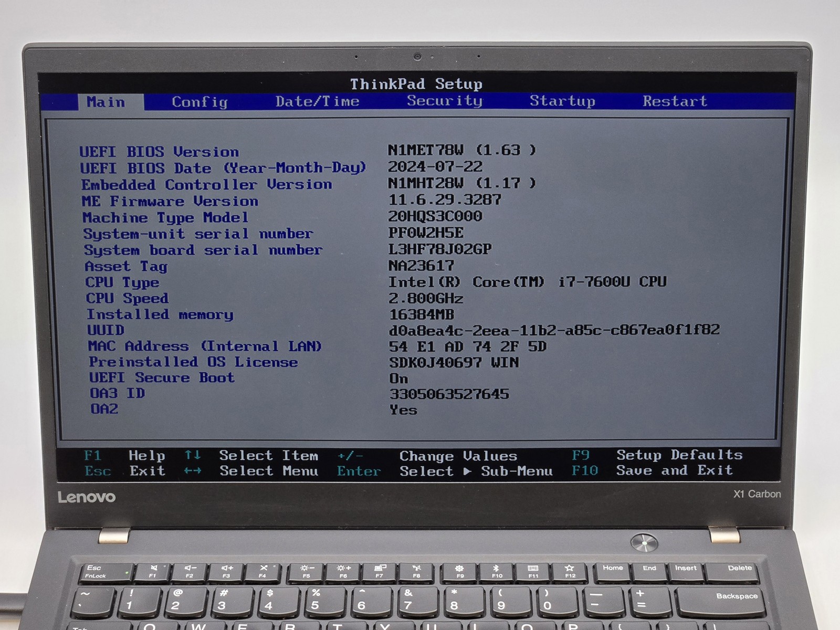Viewport: 840px width, 630px height.
Task: Click Preinstalled OS License label
Action: click(193, 362)
